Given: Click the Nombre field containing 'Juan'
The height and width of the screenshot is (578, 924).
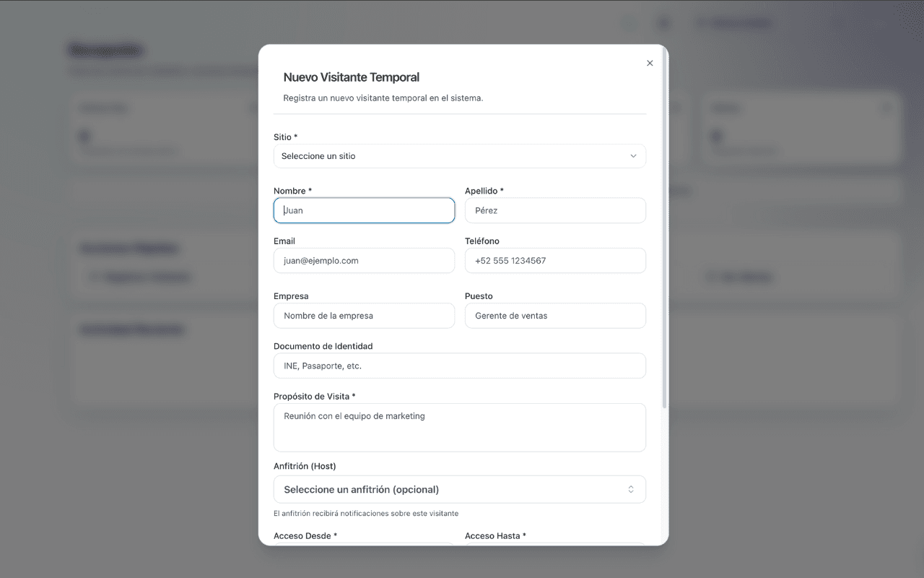Looking at the screenshot, I should (364, 210).
